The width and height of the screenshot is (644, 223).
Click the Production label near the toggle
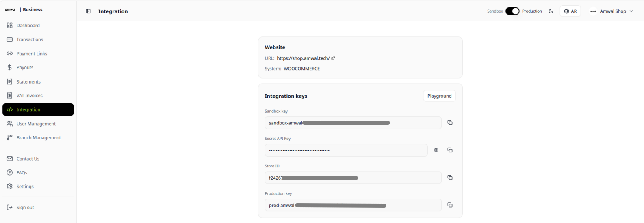pyautogui.click(x=532, y=11)
